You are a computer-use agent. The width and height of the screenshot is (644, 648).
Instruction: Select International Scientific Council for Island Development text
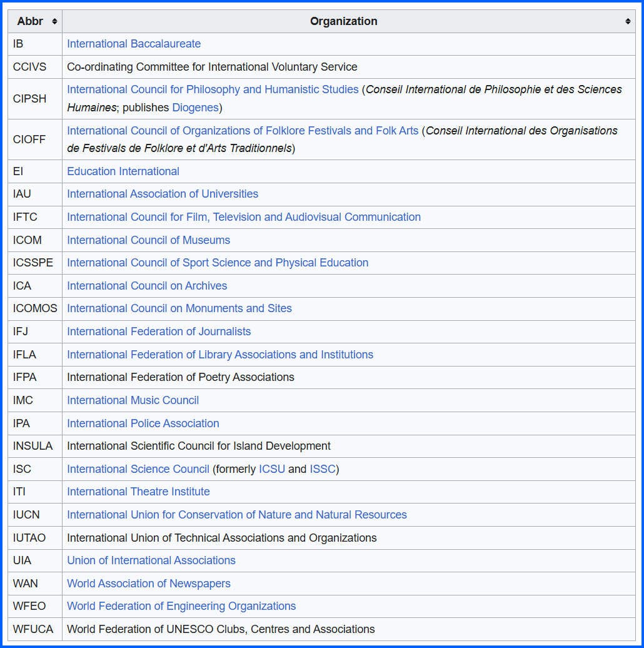199,446
